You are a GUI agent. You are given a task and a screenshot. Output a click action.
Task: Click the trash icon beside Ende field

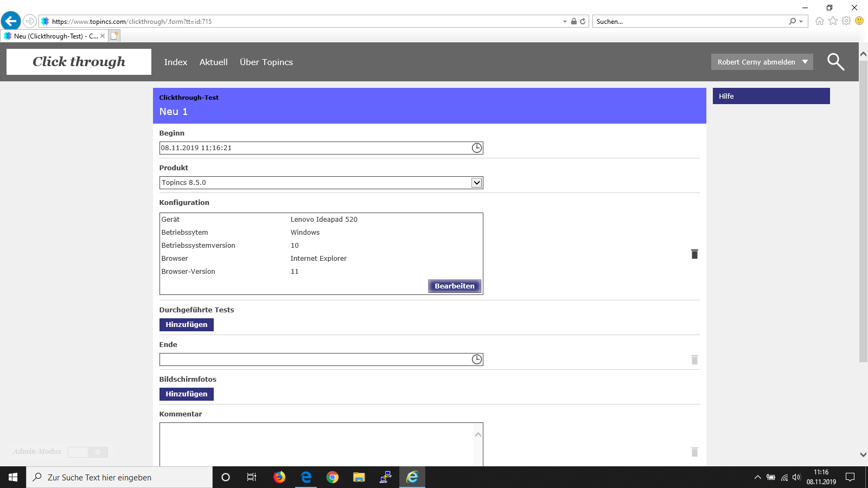[694, 360]
